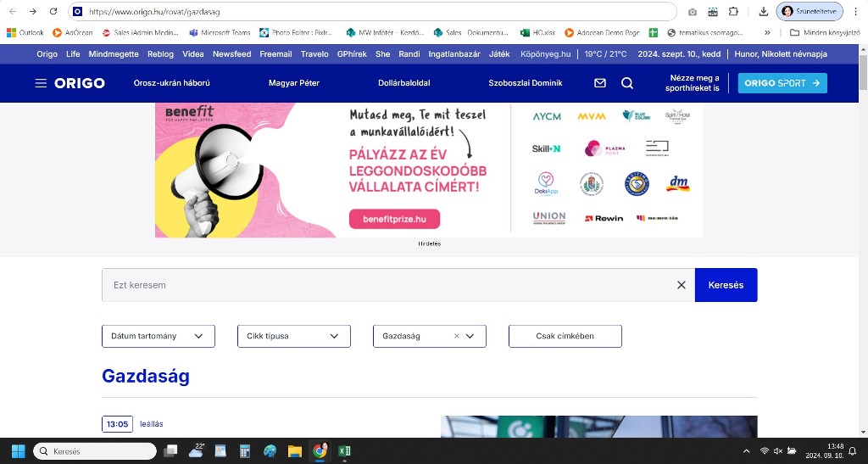Open Videa in top navigation

pos(193,54)
